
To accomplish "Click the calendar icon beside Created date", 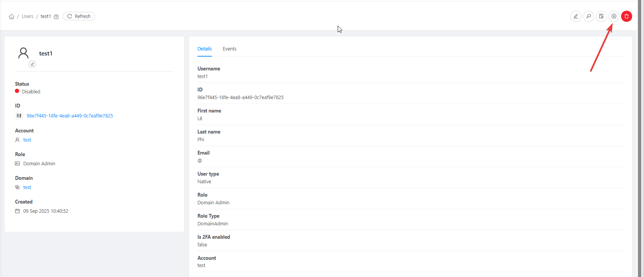I will [x=17, y=211].
